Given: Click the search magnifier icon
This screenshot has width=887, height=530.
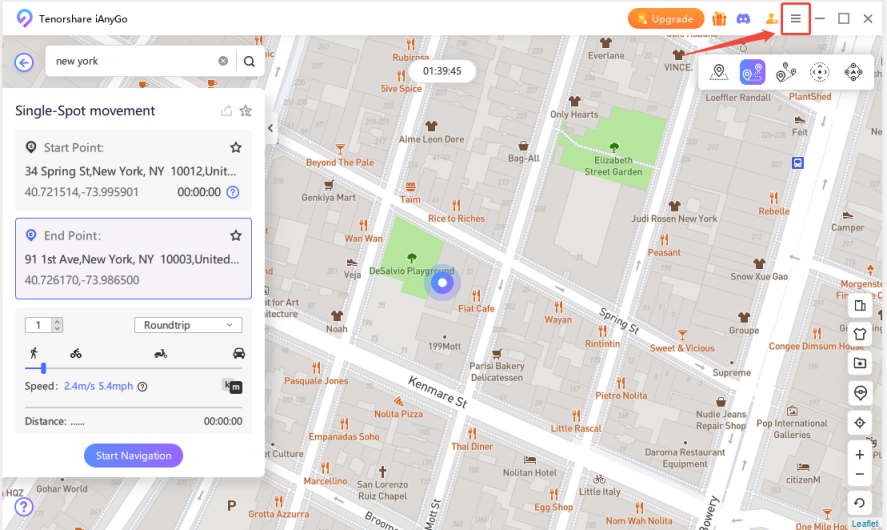Looking at the screenshot, I should [250, 62].
